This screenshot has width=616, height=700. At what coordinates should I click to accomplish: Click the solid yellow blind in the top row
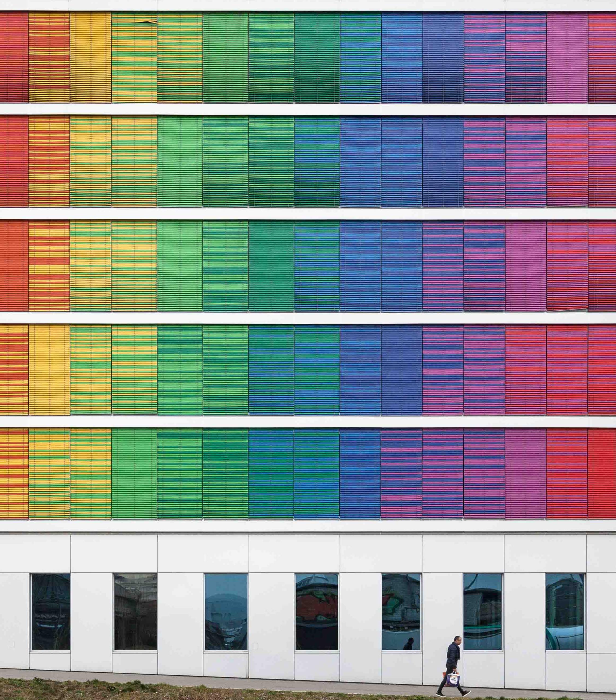click(x=90, y=57)
